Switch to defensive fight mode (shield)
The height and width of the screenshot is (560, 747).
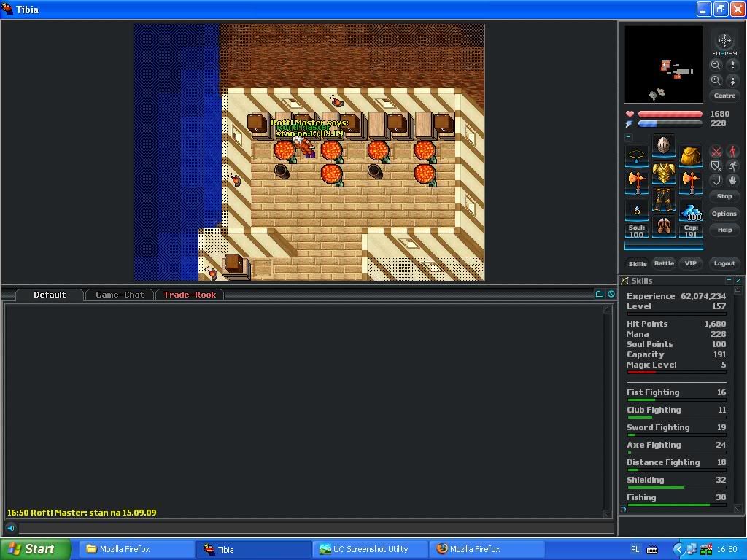pyautogui.click(x=716, y=180)
